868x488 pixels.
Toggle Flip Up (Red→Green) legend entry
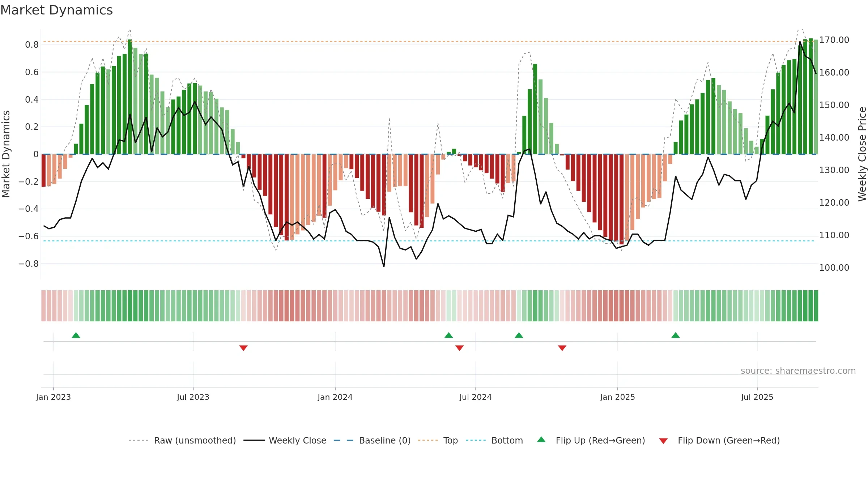(x=591, y=440)
